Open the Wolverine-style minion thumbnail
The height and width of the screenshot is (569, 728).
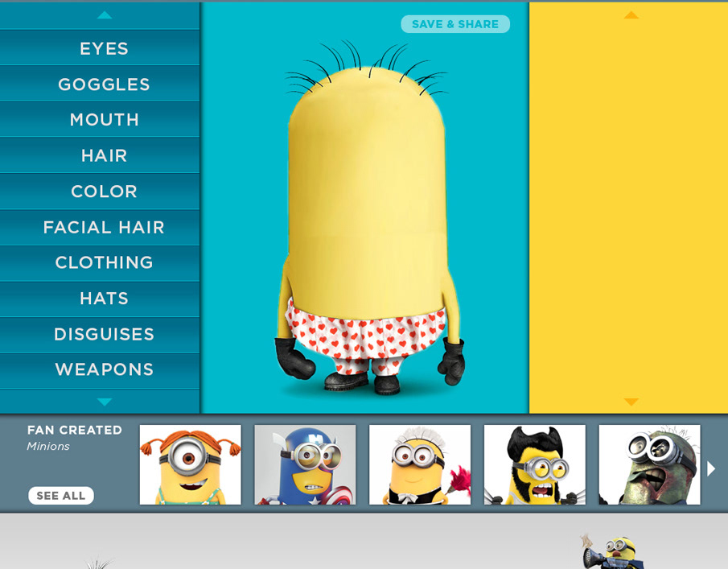coord(535,464)
